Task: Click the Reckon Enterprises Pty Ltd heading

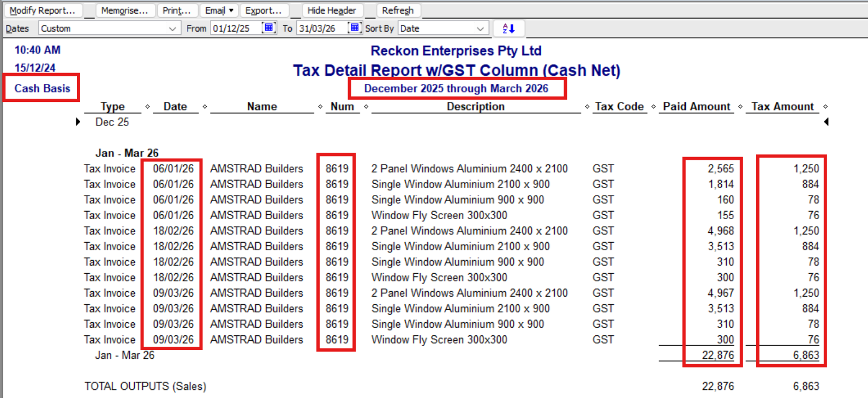Action: coord(456,51)
